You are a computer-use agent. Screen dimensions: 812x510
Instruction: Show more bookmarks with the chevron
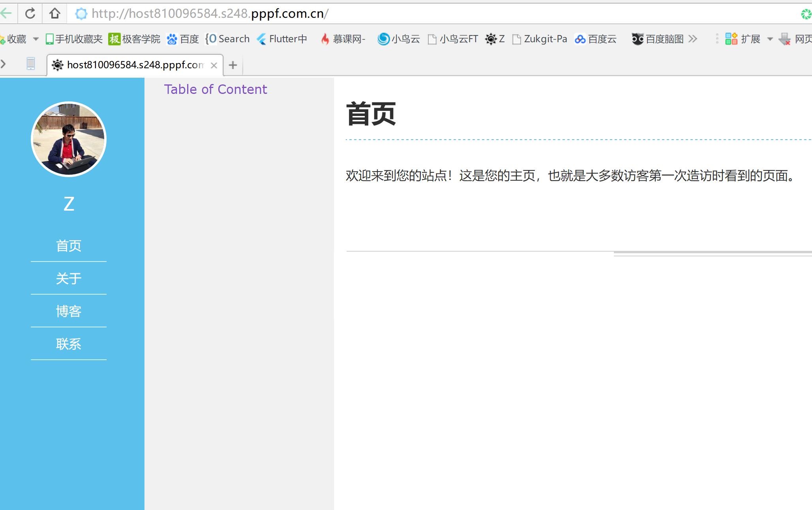[x=693, y=39]
